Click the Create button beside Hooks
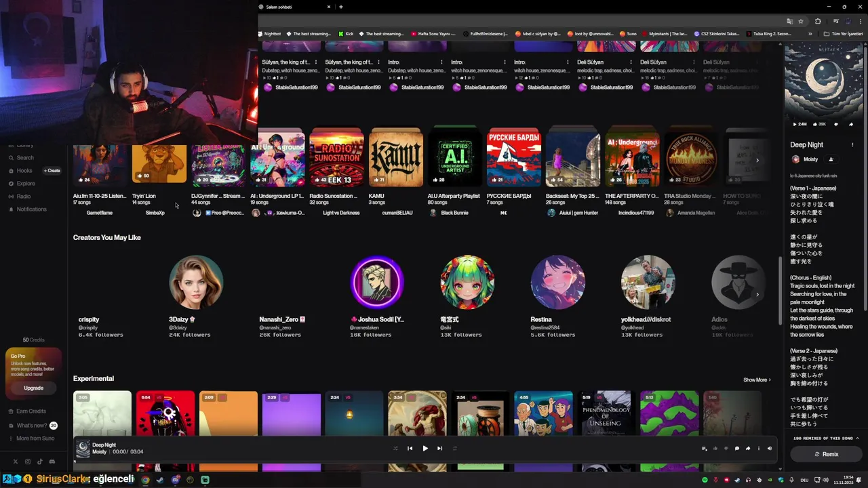The width and height of the screenshot is (868, 488). click(x=52, y=171)
